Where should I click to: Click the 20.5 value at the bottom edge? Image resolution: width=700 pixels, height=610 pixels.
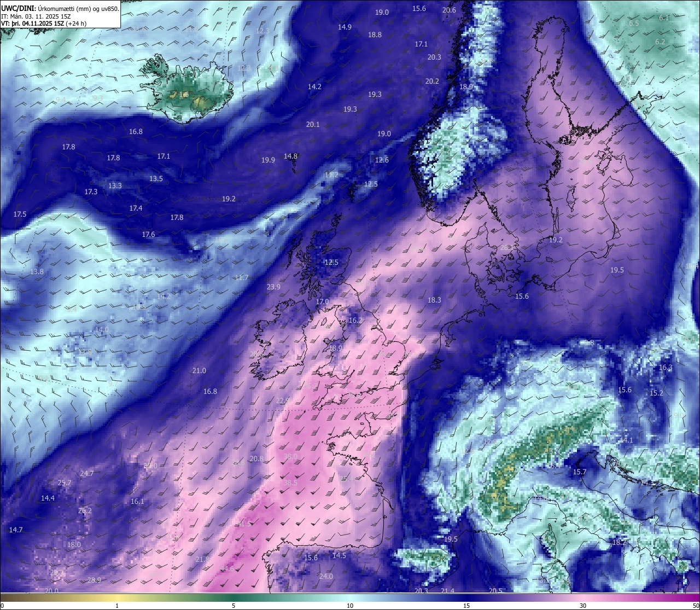[495, 591]
